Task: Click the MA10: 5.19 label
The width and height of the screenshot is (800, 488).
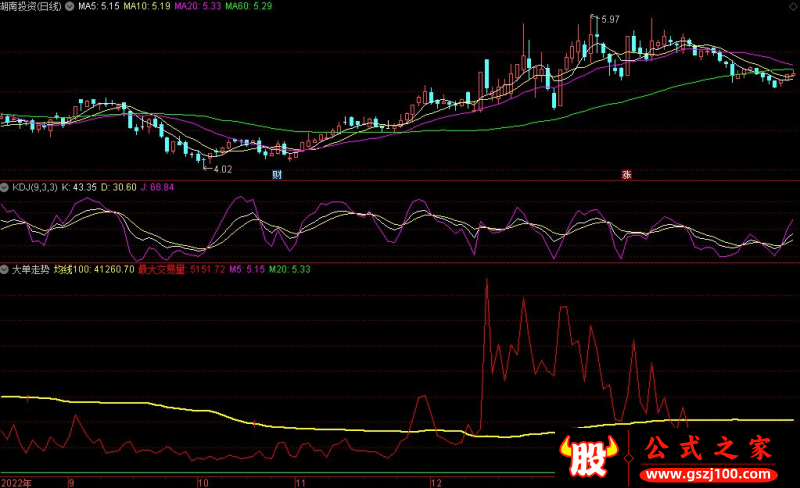Action: pos(147,6)
